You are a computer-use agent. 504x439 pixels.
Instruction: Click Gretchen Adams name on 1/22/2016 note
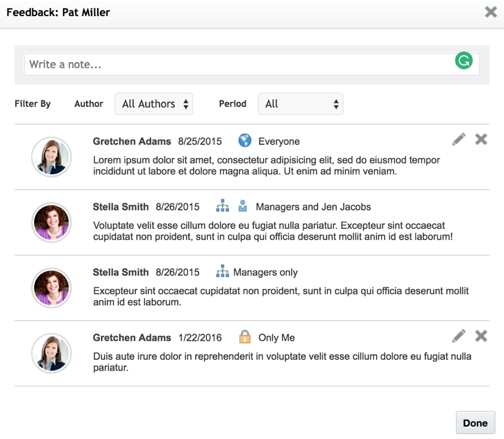click(132, 338)
